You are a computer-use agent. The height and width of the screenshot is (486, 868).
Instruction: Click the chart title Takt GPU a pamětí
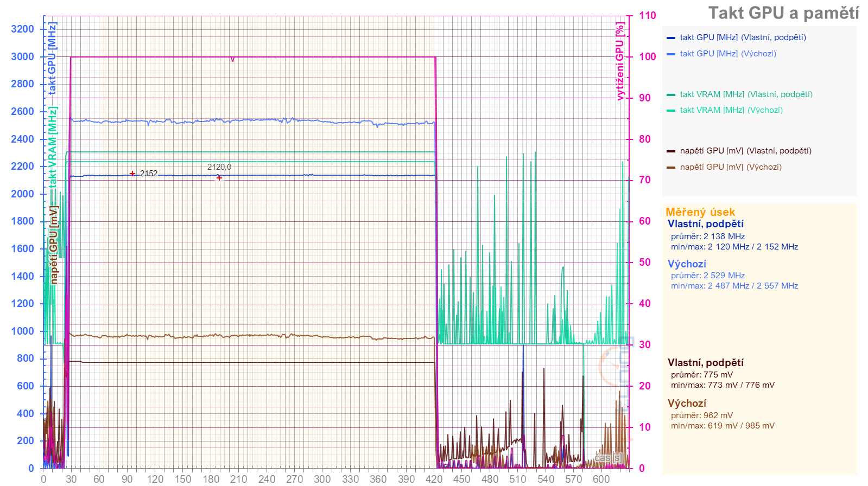[783, 13]
